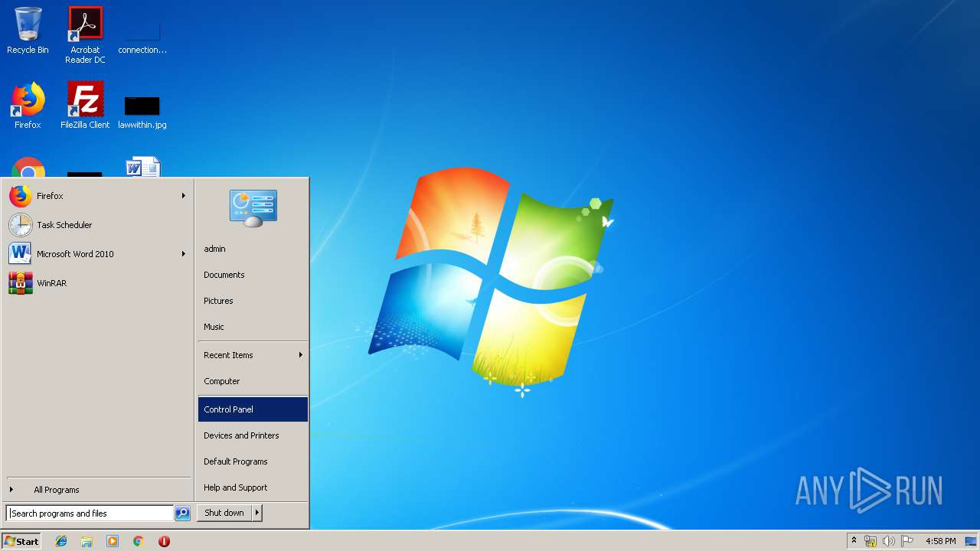The height and width of the screenshot is (551, 980).
Task: Open Devices and Printers
Action: click(253, 435)
